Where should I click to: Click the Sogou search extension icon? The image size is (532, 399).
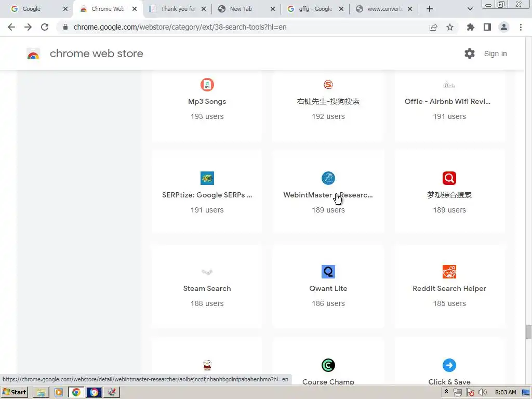click(x=328, y=85)
